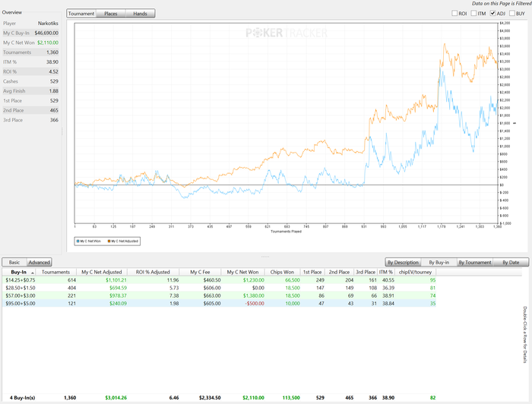Click the $3,014.26 total net adjusted
Image resolution: width=532 pixels, height=404 pixels.
116,398
